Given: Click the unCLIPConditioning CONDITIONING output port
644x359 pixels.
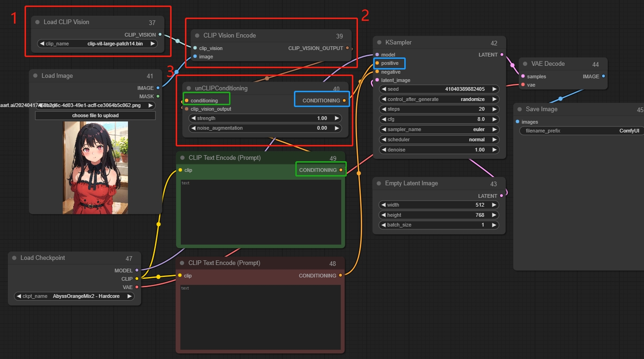Looking at the screenshot, I should (x=344, y=101).
